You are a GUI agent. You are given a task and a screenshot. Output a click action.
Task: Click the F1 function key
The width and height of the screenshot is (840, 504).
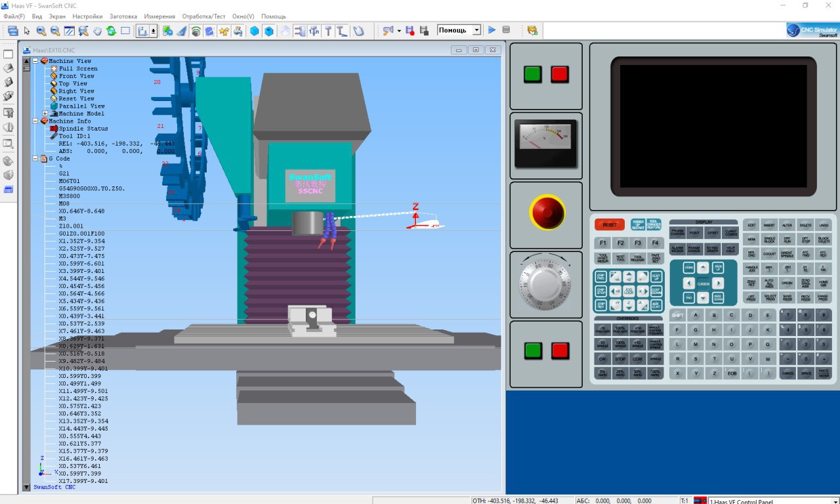[x=602, y=243]
